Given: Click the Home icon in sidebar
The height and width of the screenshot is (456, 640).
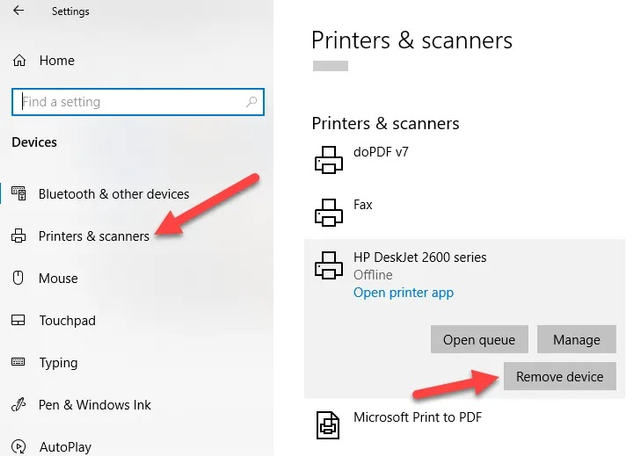Looking at the screenshot, I should tap(19, 61).
